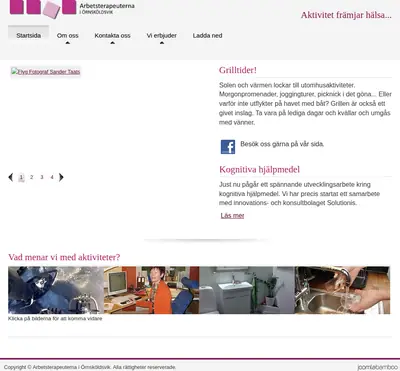The image size is (400, 371).
Task: Advance slideshow with right arrow
Action: tap(61, 177)
